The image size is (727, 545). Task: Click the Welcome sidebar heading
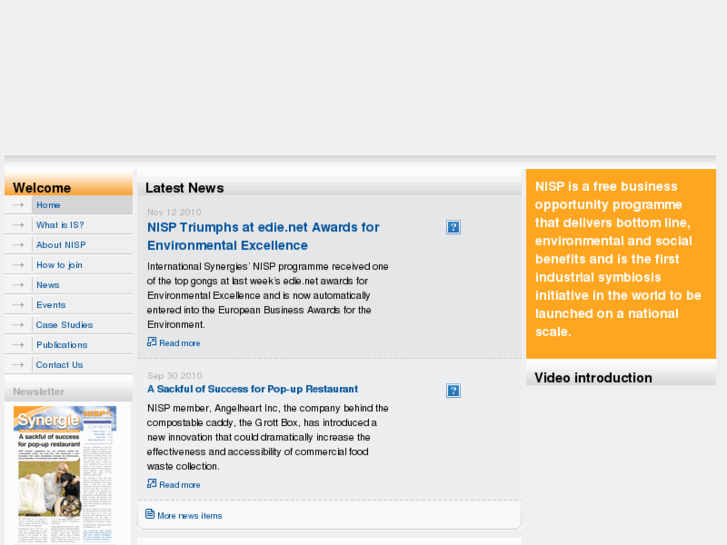click(42, 188)
